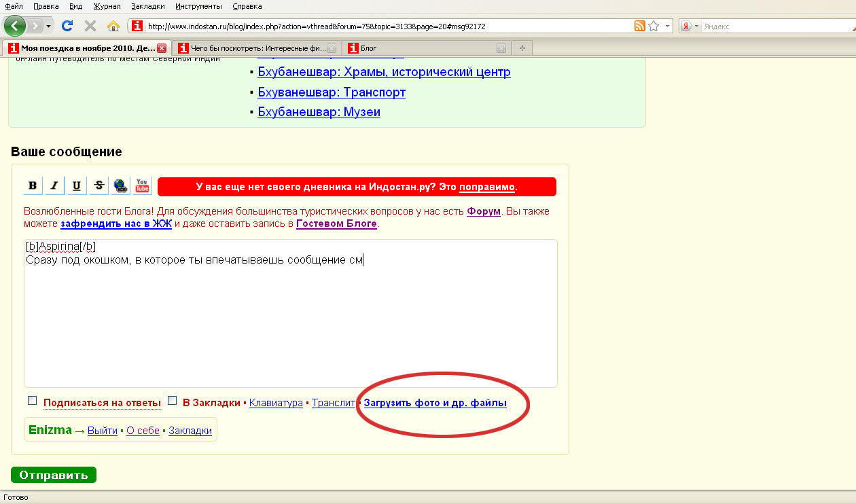Toggle bold formatting in message toolbar
Viewport: 856px width, 504px height.
(x=33, y=186)
